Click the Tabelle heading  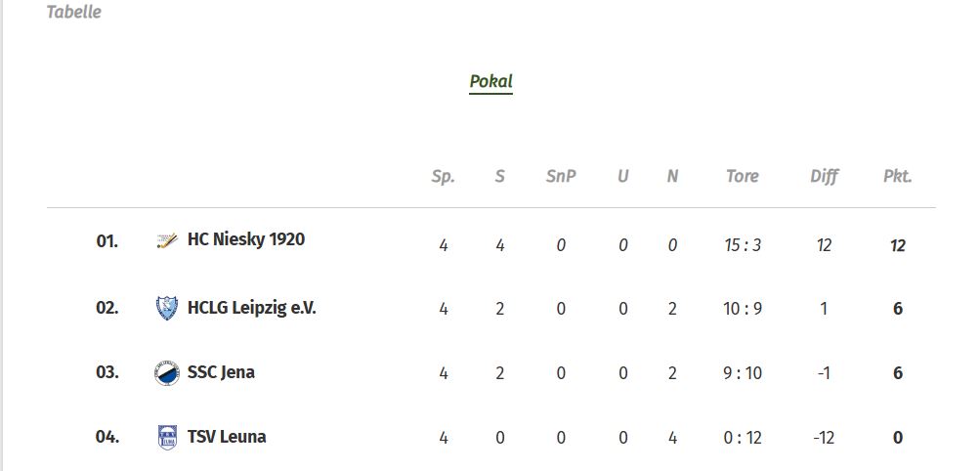(74, 12)
